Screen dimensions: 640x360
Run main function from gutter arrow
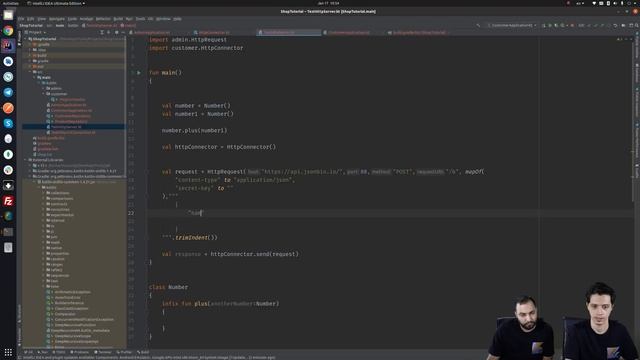click(x=139, y=73)
